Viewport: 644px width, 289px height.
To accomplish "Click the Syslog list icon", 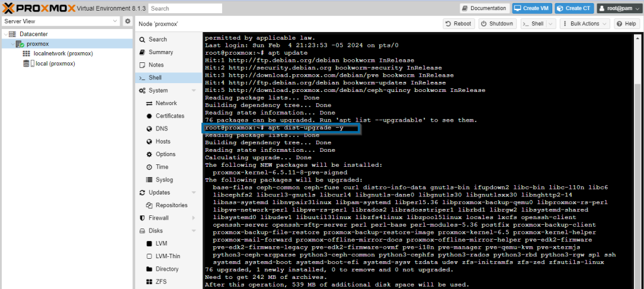I will (x=149, y=179).
